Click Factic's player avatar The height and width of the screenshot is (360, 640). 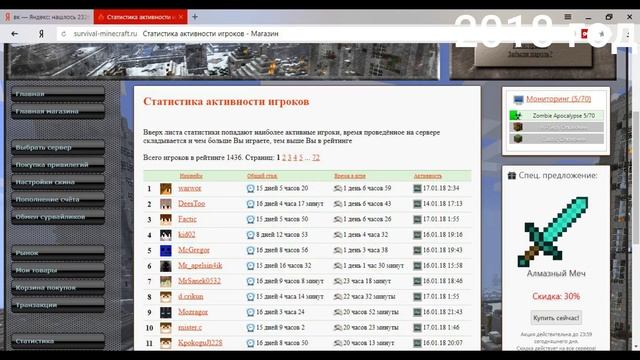(166, 220)
